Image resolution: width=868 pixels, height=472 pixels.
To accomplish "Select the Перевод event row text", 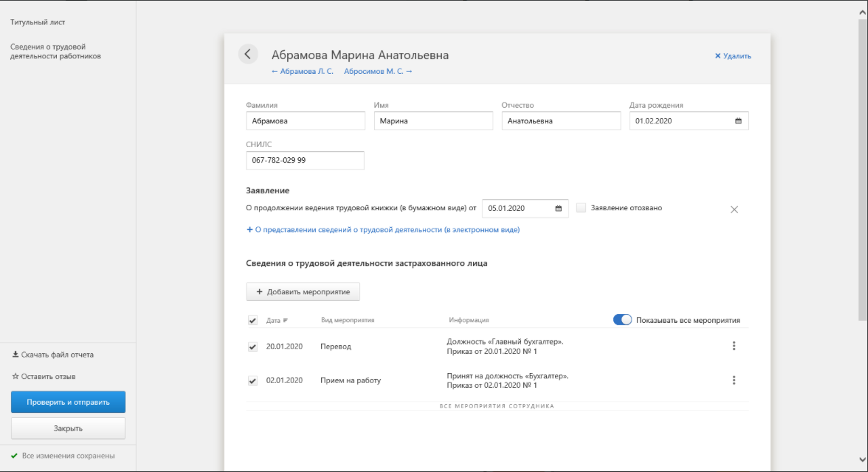I will [x=336, y=347].
